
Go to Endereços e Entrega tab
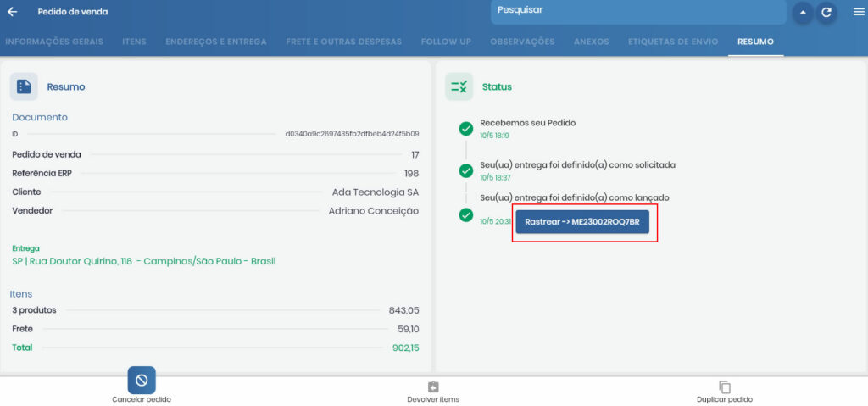pyautogui.click(x=216, y=42)
